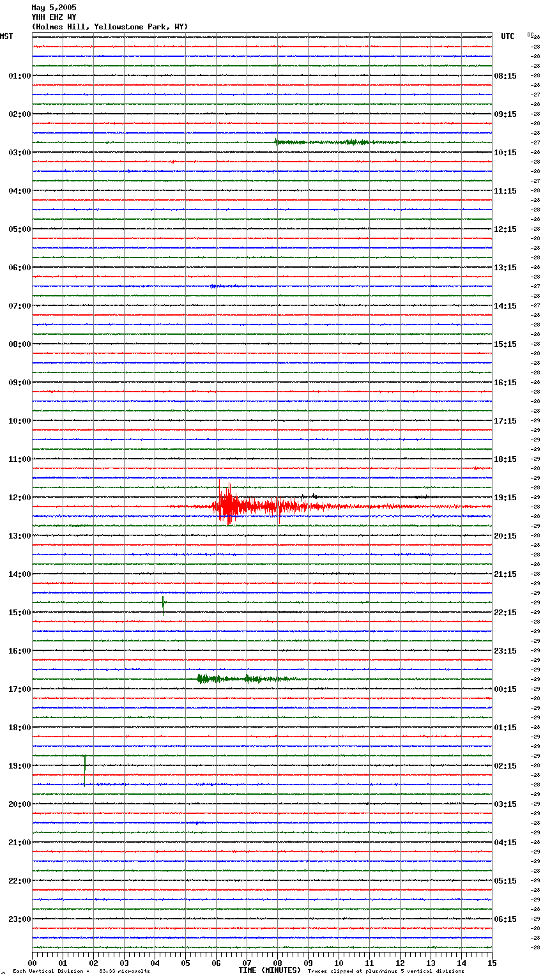Click the 09:15 UTC time label

click(x=505, y=114)
